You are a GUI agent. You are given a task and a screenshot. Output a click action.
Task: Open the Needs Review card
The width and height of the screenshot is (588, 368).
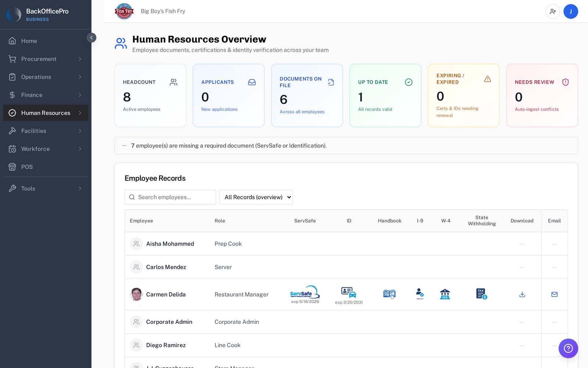pos(542,96)
